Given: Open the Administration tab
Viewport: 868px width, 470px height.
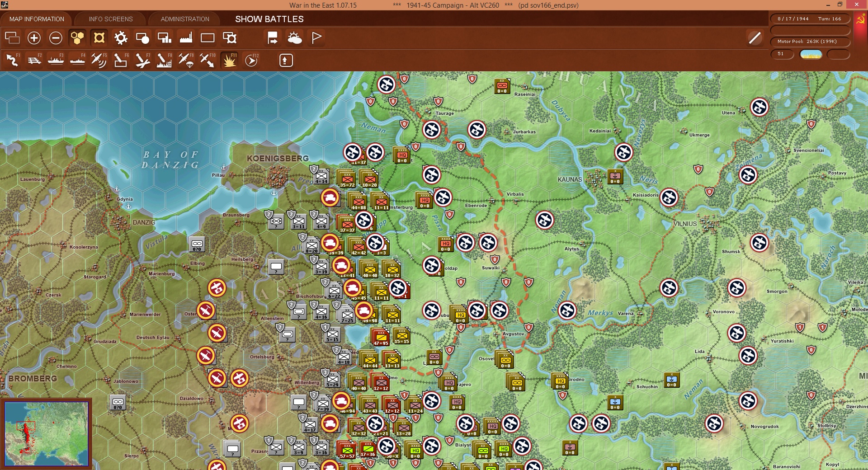Looking at the screenshot, I should click(185, 19).
